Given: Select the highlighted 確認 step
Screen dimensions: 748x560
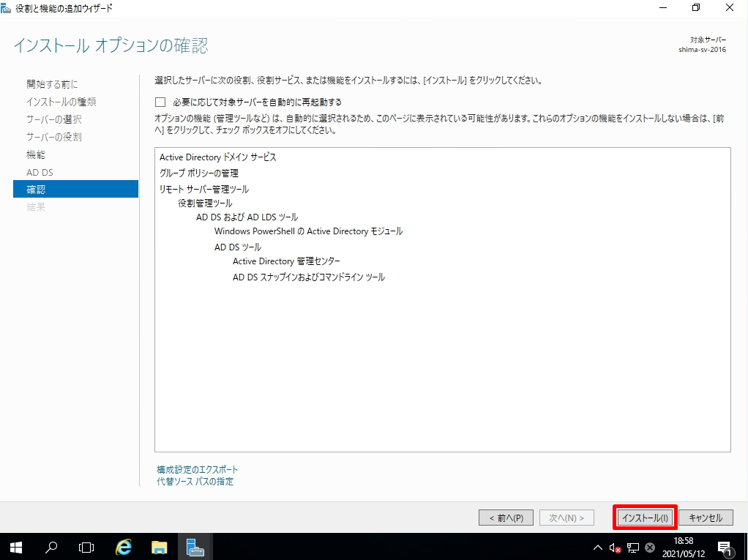Looking at the screenshot, I should pyautogui.click(x=76, y=189).
